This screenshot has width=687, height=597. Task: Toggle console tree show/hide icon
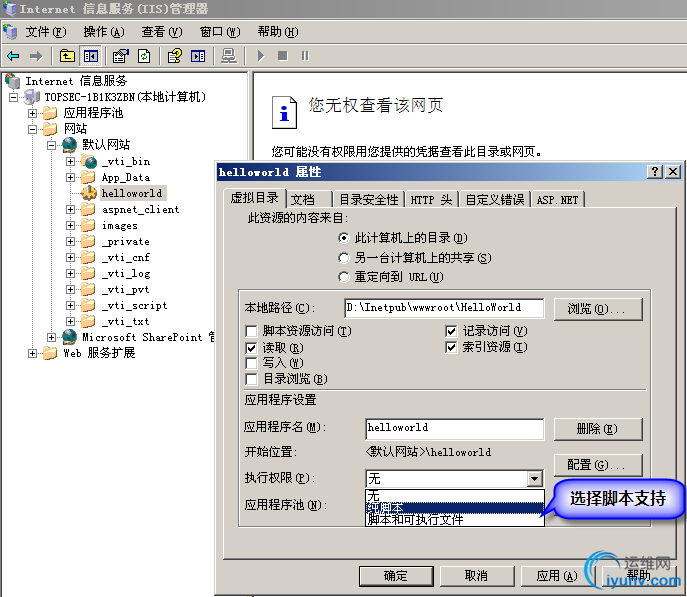(x=91, y=56)
